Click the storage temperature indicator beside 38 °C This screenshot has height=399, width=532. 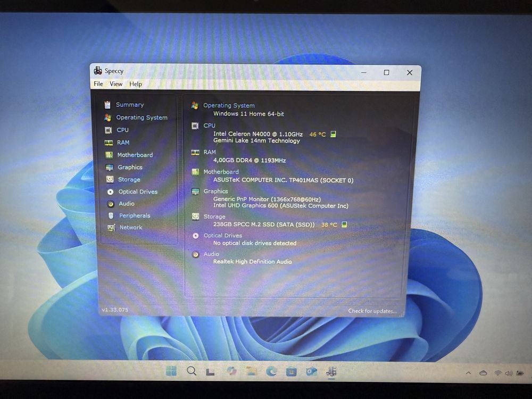click(x=344, y=225)
